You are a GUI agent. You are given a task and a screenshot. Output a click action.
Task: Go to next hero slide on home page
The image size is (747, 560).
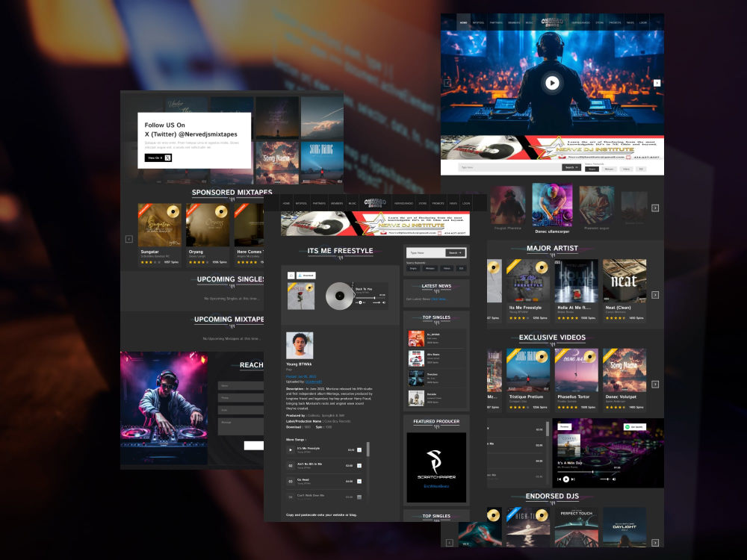point(657,83)
